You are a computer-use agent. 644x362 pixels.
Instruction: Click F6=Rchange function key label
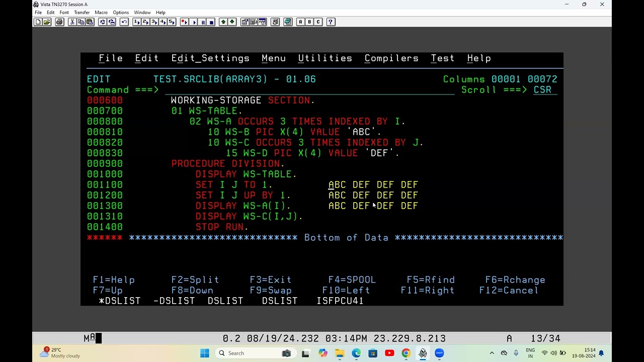click(x=515, y=280)
